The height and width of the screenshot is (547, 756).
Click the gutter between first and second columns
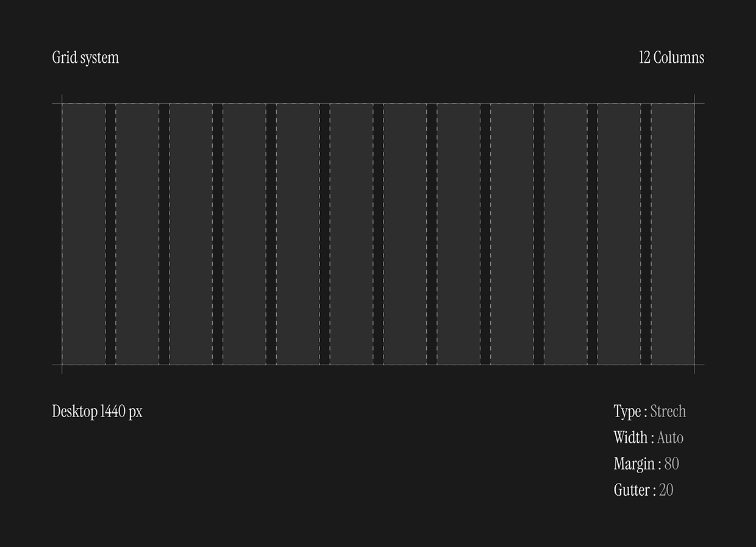point(110,234)
